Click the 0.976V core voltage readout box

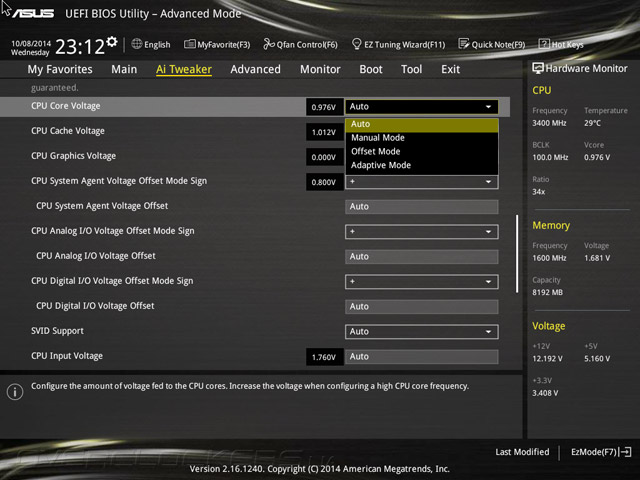324,107
